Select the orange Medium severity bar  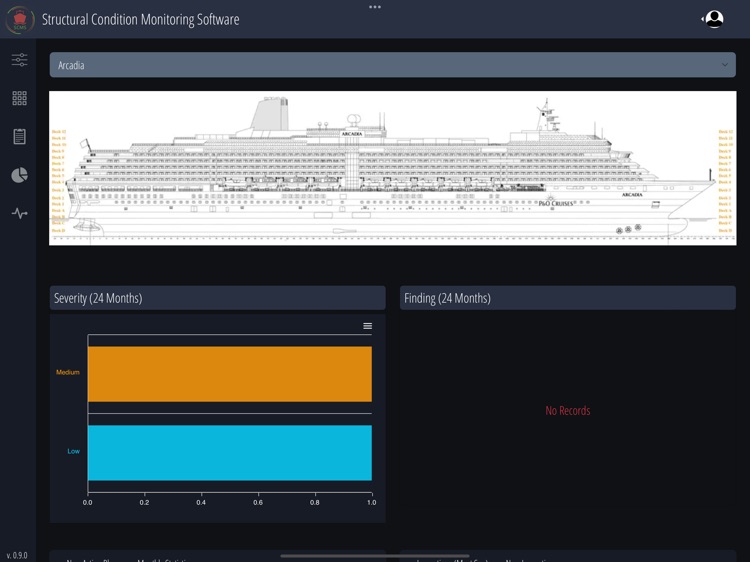pyautogui.click(x=230, y=374)
